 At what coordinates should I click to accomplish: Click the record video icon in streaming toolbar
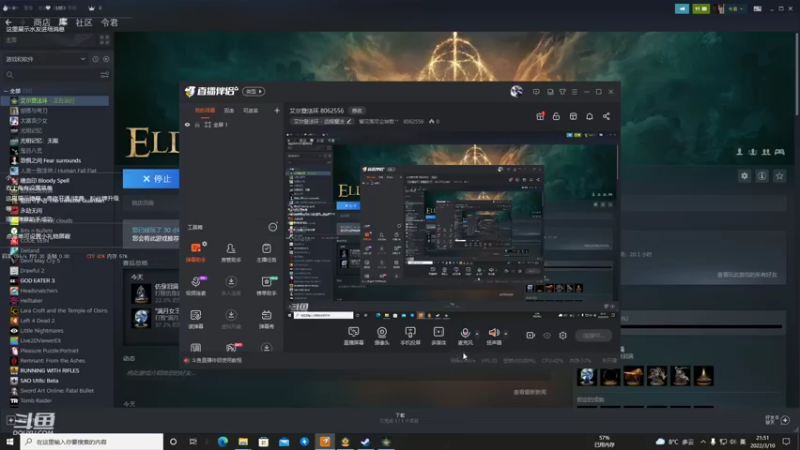[x=531, y=335]
